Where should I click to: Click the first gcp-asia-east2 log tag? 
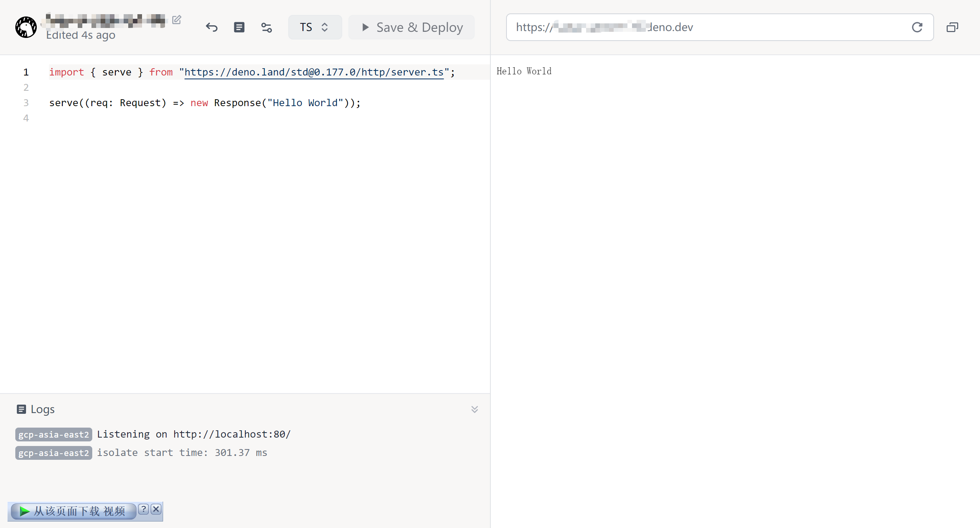(54, 435)
